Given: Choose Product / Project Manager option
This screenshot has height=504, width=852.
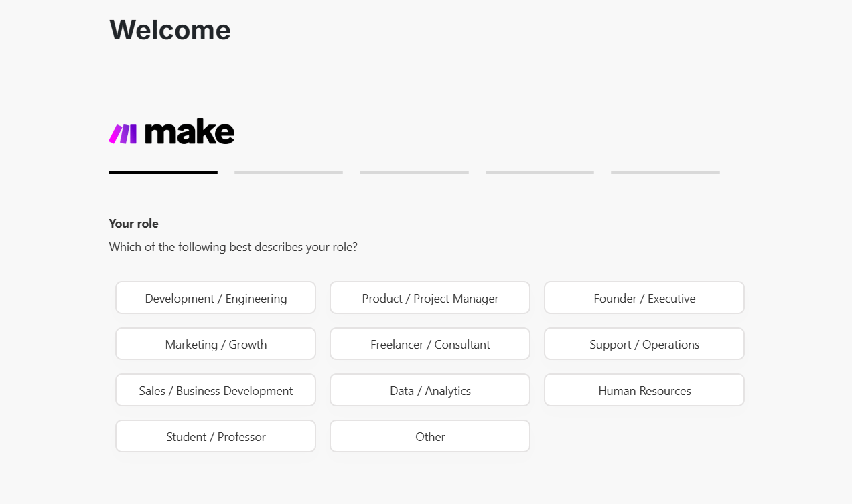Looking at the screenshot, I should (x=430, y=298).
